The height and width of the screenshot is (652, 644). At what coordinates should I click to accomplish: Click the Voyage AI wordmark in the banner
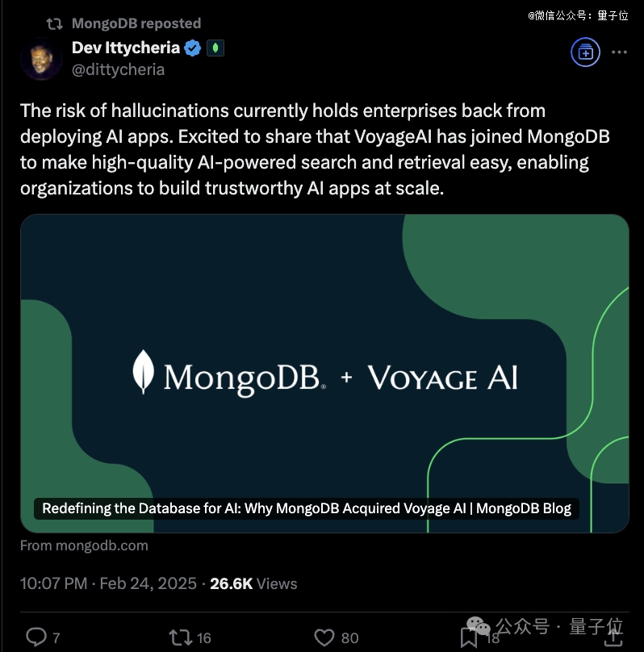point(442,378)
